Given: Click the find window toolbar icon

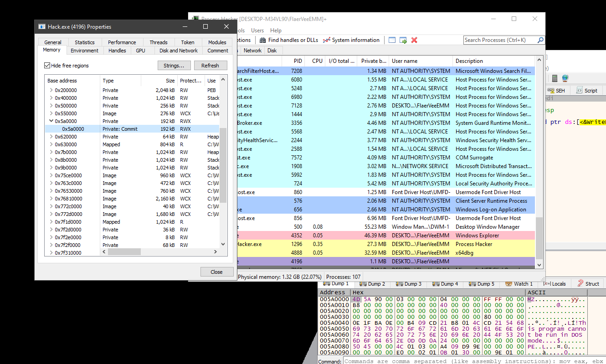Looking at the screenshot, I should [392, 40].
